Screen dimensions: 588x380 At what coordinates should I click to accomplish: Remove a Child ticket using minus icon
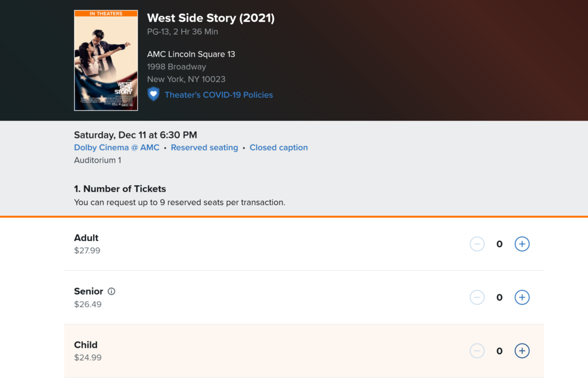coord(477,351)
